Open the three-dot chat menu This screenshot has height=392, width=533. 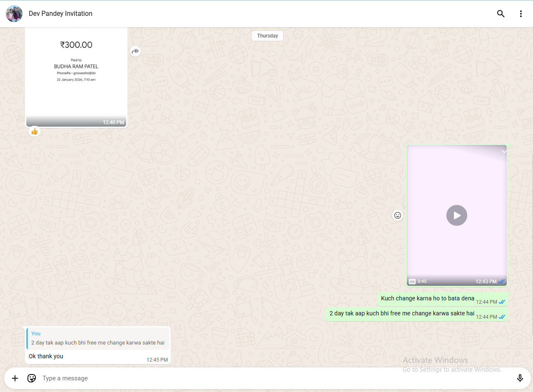521,14
